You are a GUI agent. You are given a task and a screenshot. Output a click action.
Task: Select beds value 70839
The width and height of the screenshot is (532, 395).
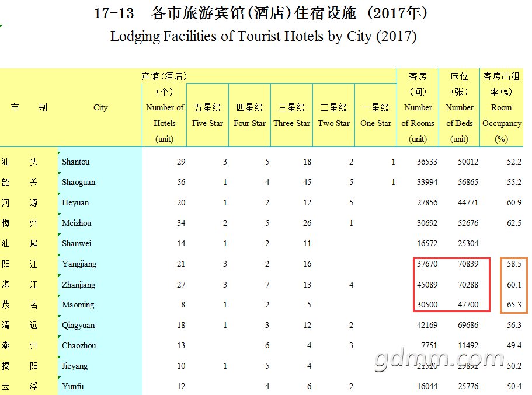click(468, 264)
